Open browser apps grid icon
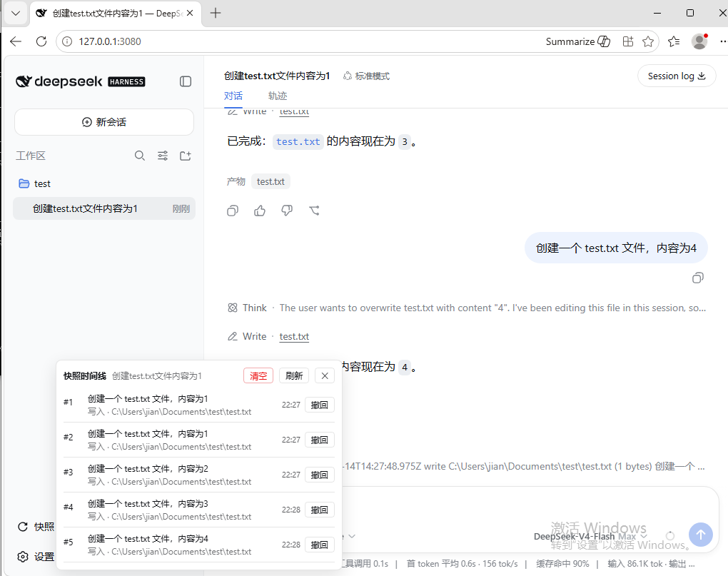728x576 pixels. pyautogui.click(x=628, y=41)
